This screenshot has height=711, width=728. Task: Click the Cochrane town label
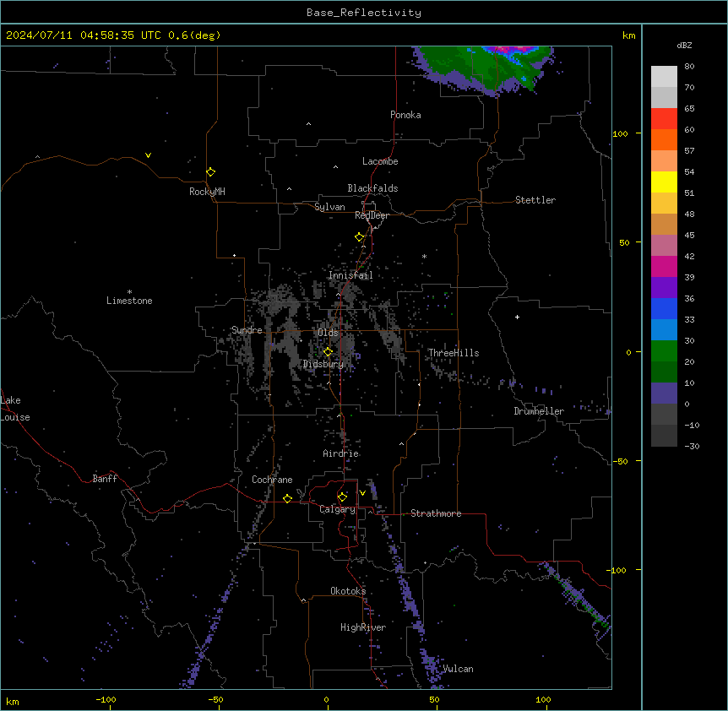coord(272,480)
